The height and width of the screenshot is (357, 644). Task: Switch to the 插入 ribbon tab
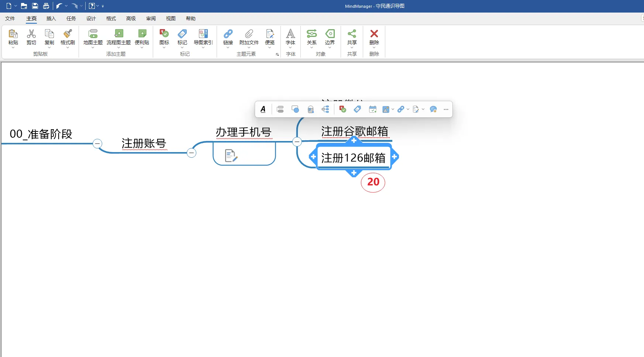point(51,18)
